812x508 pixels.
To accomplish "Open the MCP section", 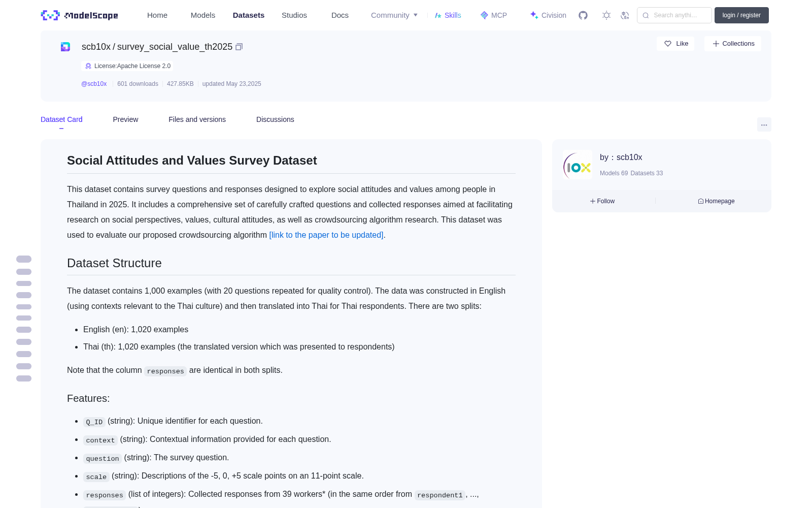I will click(494, 15).
